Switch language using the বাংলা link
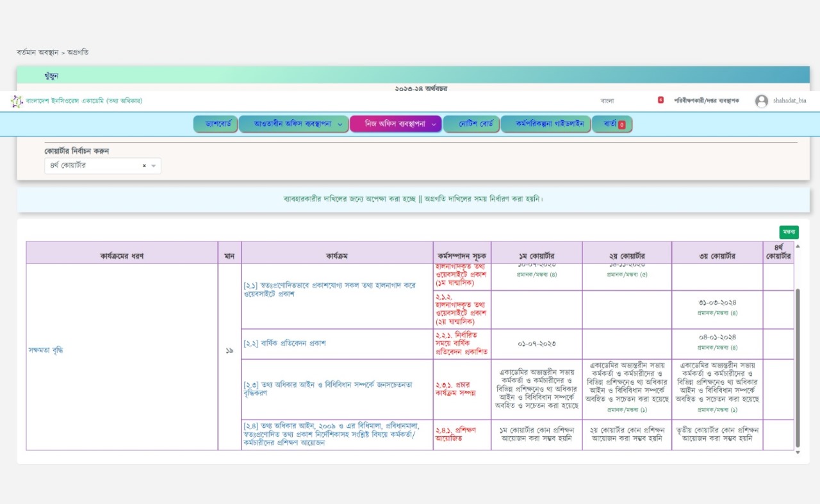This screenshot has height=504, width=820. click(607, 101)
